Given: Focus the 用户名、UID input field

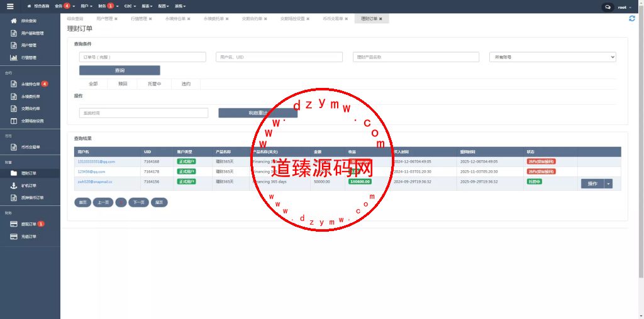Looking at the screenshot, I should pos(279,57).
